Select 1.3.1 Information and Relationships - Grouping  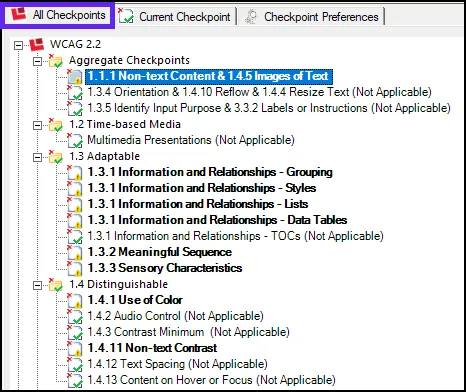210,172
